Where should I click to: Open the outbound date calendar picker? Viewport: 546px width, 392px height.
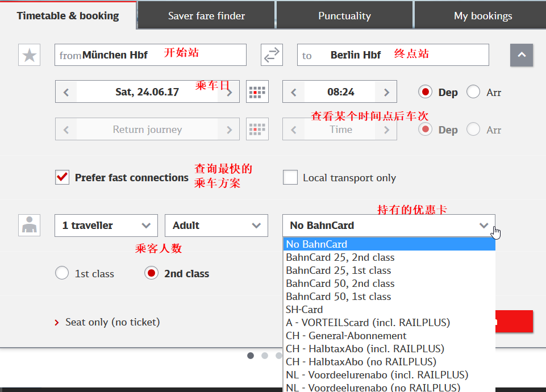pos(257,92)
